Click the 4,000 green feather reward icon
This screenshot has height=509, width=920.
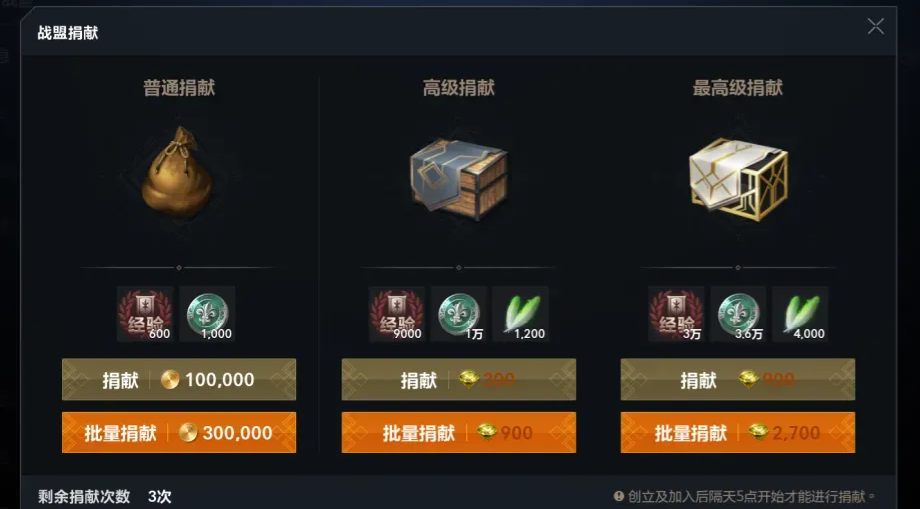[x=800, y=314]
